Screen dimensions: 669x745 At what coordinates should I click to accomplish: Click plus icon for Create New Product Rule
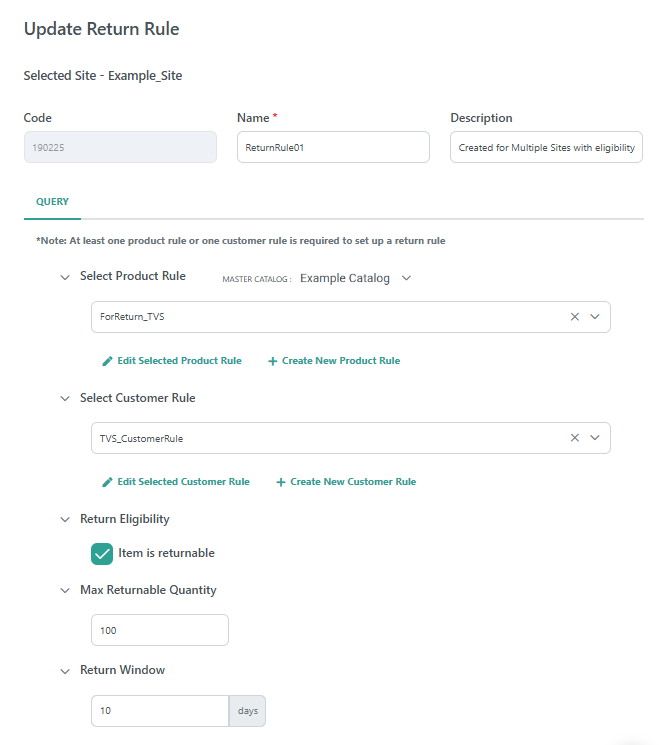[x=273, y=361]
